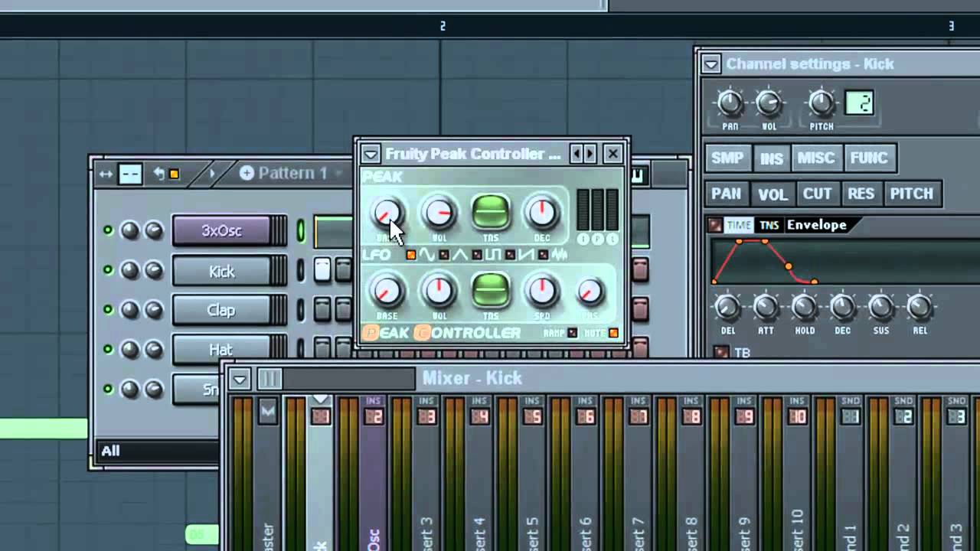
Task: Click the PITCH knob in Channel settings
Action: pyautogui.click(x=821, y=103)
